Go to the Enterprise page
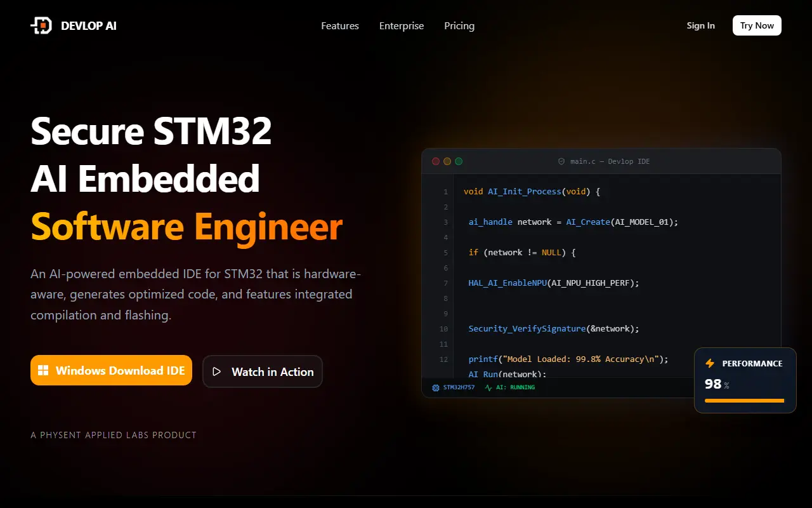 click(x=402, y=26)
